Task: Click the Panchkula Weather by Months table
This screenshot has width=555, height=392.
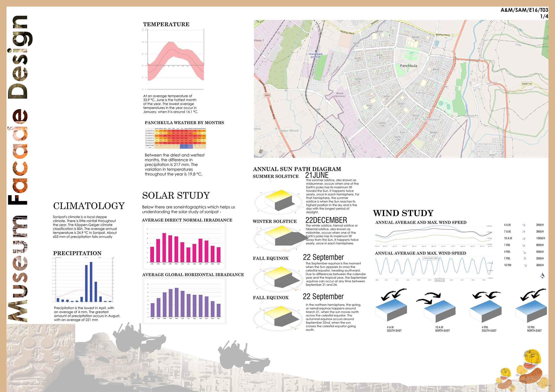Action: 175,138
